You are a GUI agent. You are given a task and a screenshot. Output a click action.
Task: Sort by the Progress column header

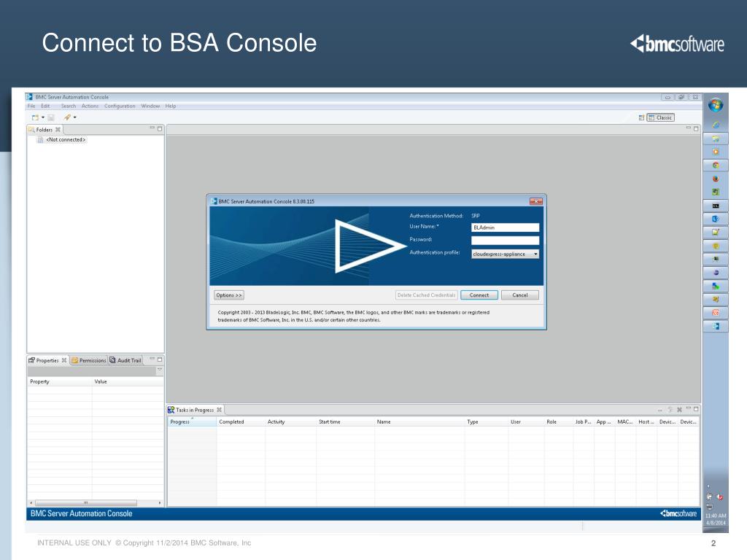192,422
